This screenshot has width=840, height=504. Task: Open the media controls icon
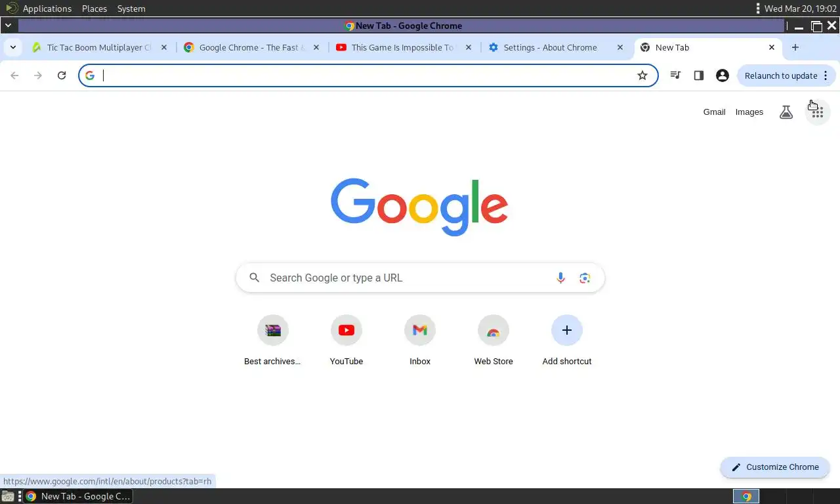pyautogui.click(x=675, y=75)
